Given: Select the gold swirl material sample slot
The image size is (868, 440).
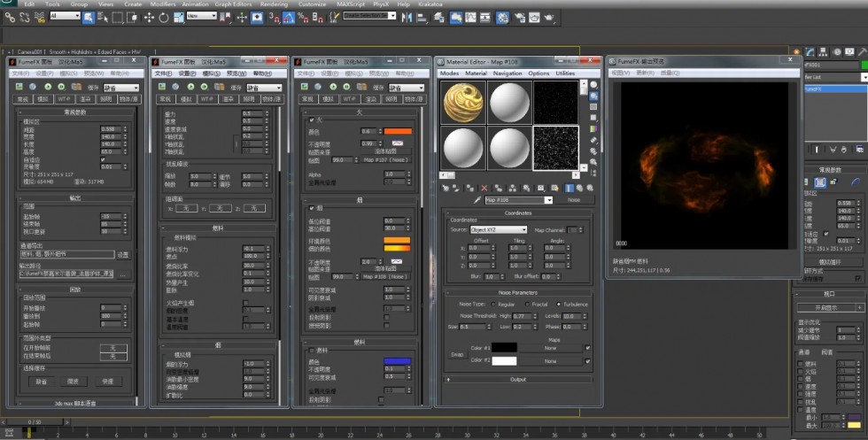Looking at the screenshot, I should click(x=463, y=103).
